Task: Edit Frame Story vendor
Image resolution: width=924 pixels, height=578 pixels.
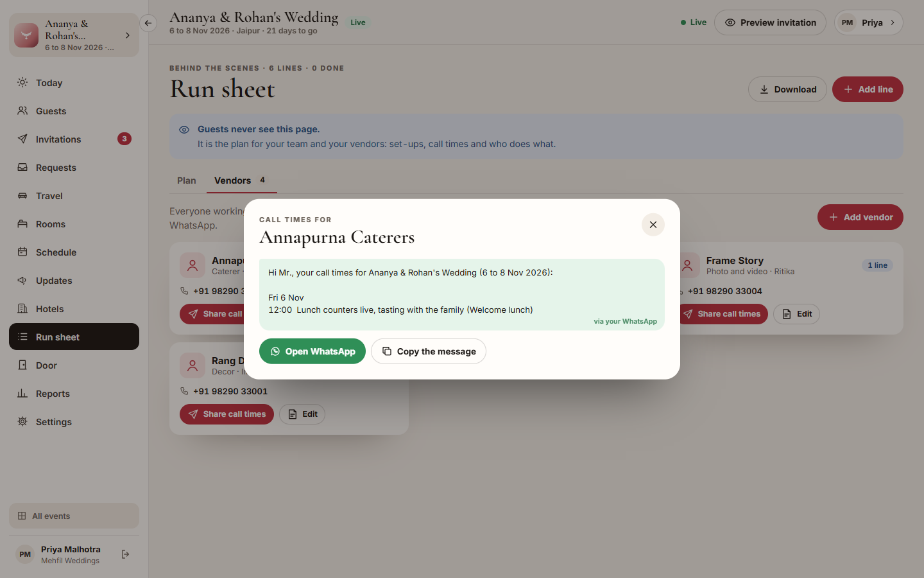Action: pyautogui.click(x=796, y=314)
